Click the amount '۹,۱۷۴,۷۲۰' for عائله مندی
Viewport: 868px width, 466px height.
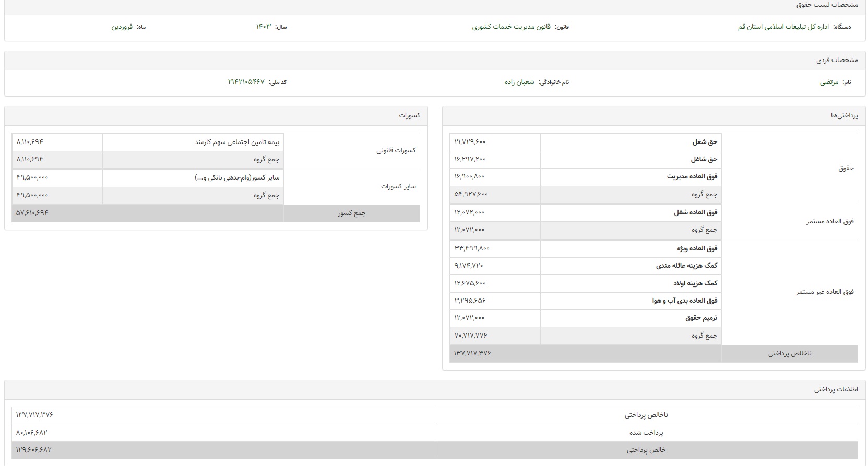point(469,266)
